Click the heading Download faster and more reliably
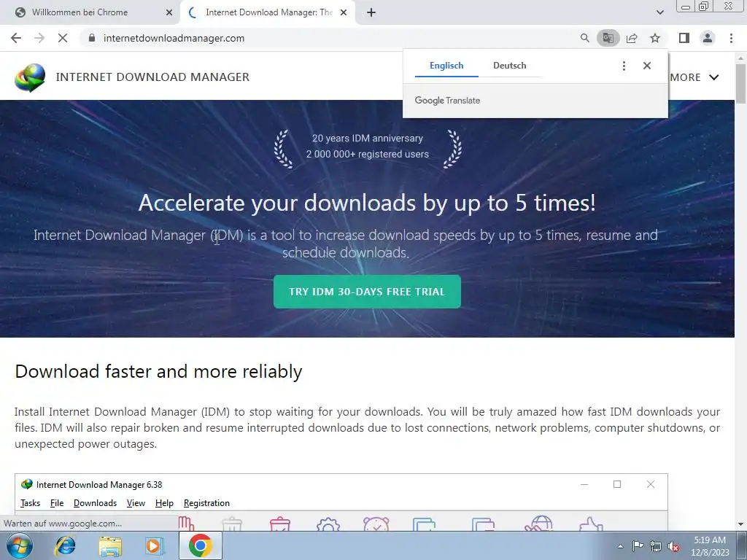Screen dimensions: 747x560 (x=158, y=371)
